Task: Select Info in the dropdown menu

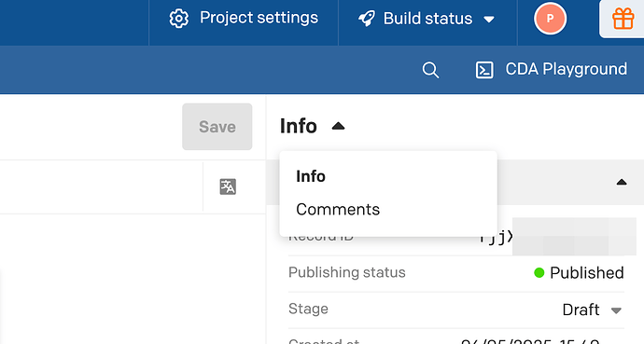Action: tap(311, 176)
